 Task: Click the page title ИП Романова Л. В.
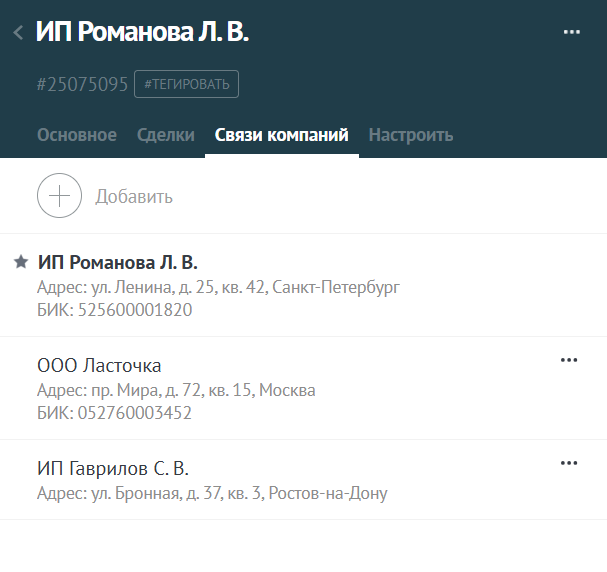pyautogui.click(x=142, y=31)
